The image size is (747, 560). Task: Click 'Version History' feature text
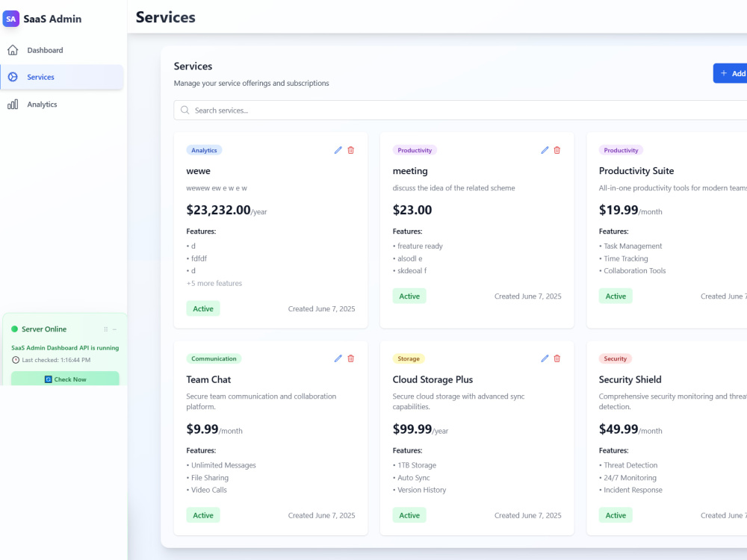pos(421,490)
